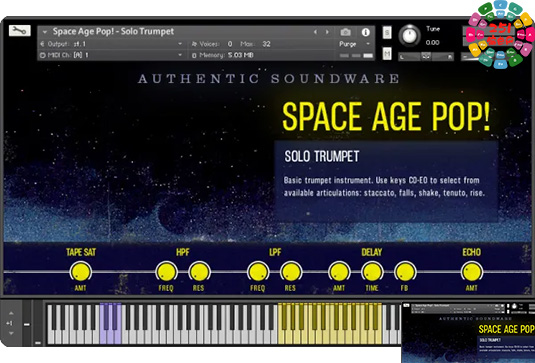Click the camera snapshot icon

pos(345,32)
